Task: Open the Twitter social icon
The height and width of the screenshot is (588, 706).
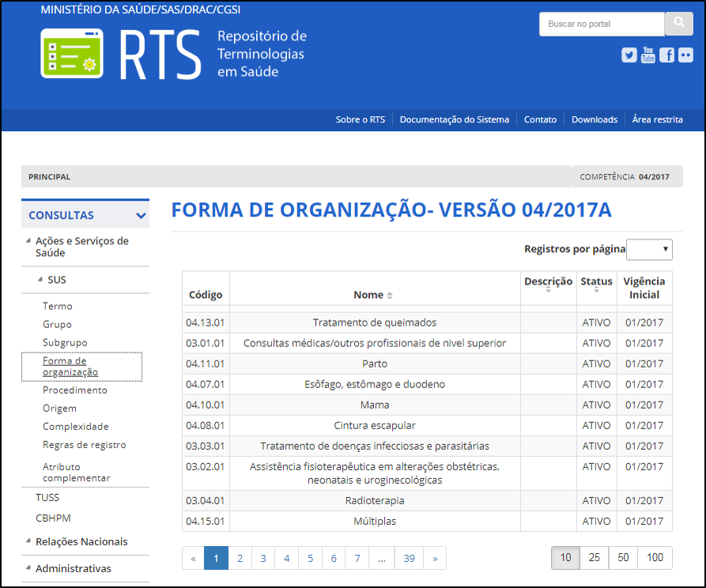Action: click(x=629, y=55)
